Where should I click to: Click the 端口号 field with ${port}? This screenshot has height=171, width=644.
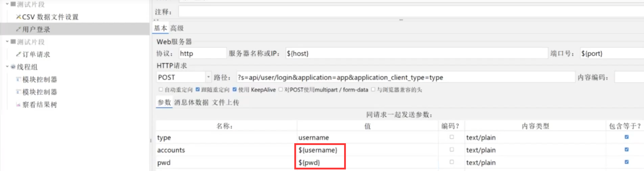click(612, 53)
